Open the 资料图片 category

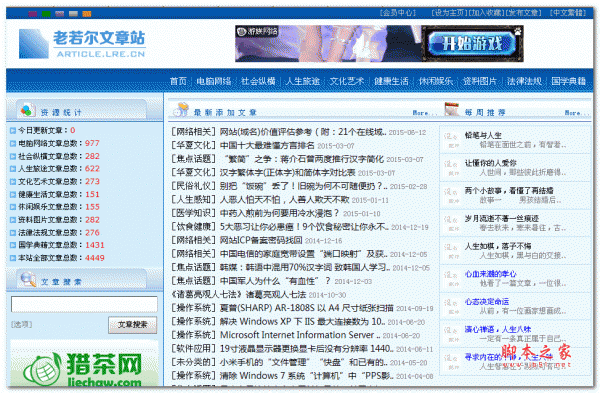pyautogui.click(x=480, y=81)
